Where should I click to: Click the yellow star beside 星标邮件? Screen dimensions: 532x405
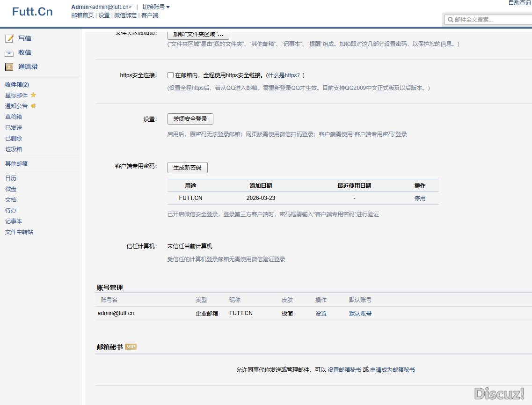point(33,95)
